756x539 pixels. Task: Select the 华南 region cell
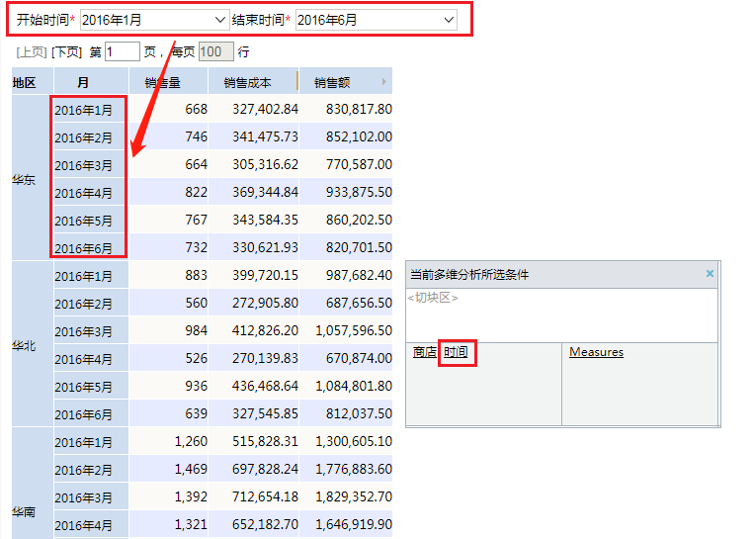pos(32,483)
